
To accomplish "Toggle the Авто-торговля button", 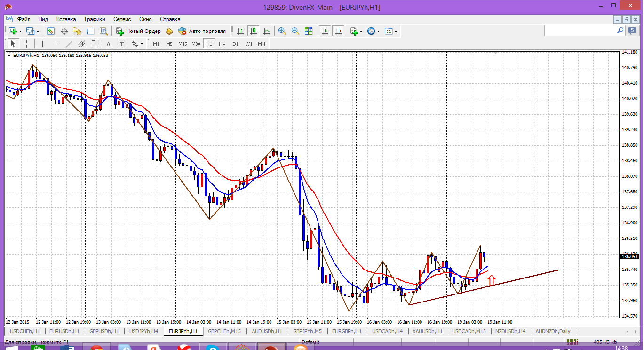I will coord(202,31).
